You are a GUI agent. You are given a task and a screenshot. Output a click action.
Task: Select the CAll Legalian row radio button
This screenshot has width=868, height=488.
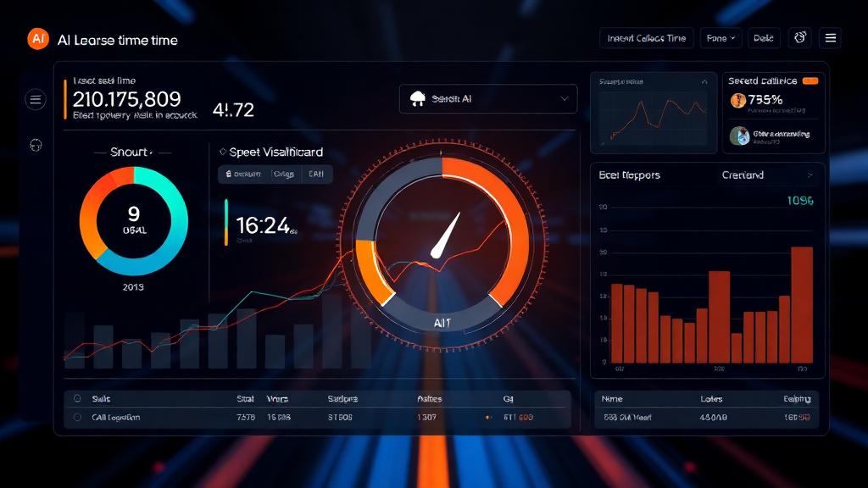click(x=77, y=417)
